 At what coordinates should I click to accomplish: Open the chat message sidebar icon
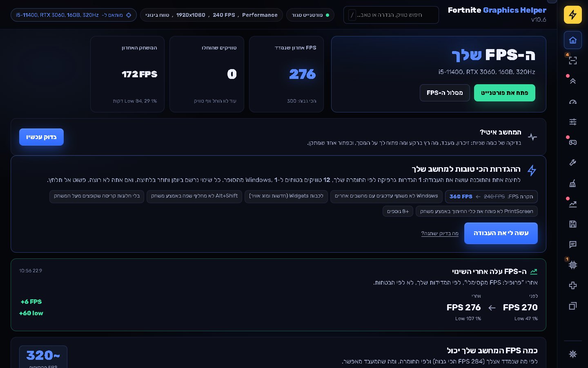573,245
